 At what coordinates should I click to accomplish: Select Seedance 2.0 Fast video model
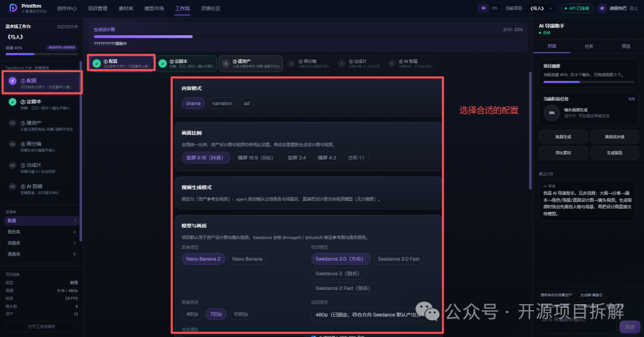(x=398, y=259)
